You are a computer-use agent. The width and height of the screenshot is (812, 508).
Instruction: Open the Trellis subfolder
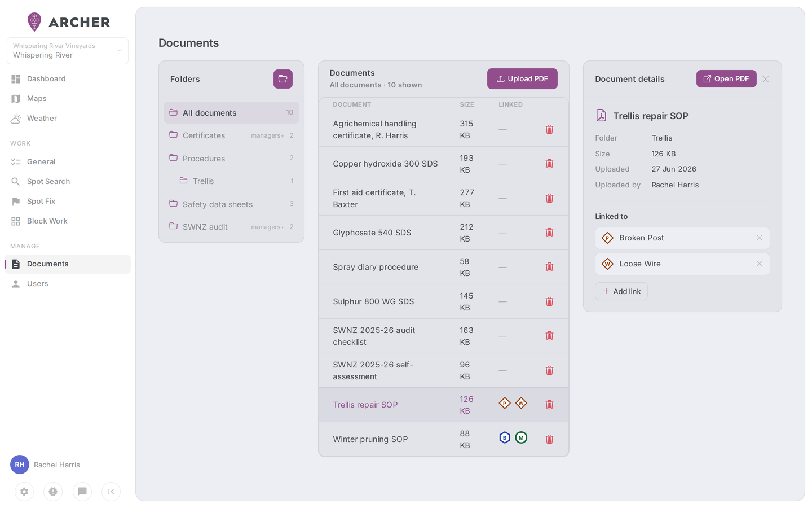(231, 181)
